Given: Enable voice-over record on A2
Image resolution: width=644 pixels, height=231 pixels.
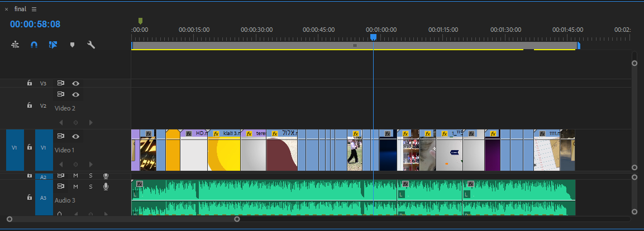Looking at the screenshot, I should point(106,176).
